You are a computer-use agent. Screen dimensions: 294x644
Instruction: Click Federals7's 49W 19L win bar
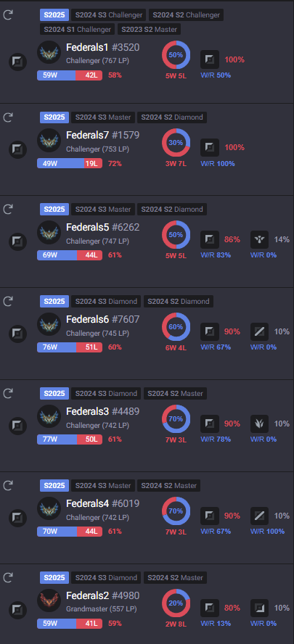click(x=70, y=163)
